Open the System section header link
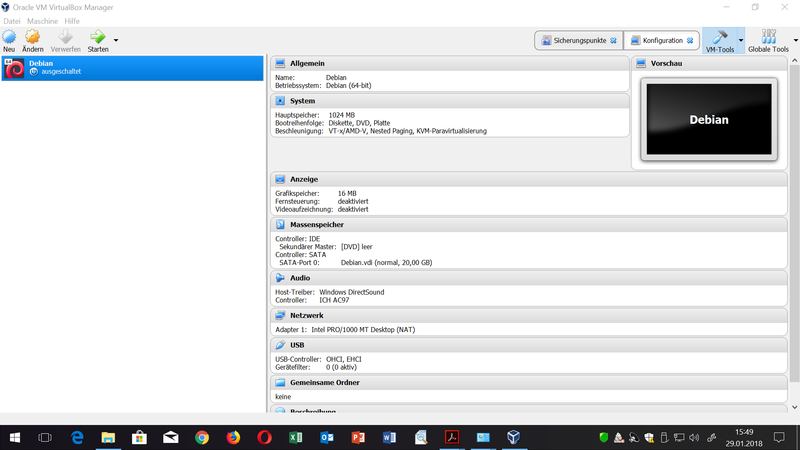The height and width of the screenshot is (450, 800). (x=303, y=101)
